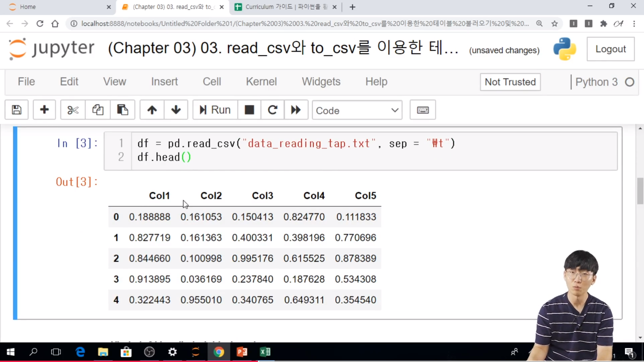The height and width of the screenshot is (362, 644).
Task: Insert a new cell below with plus icon
Action: 44,110
